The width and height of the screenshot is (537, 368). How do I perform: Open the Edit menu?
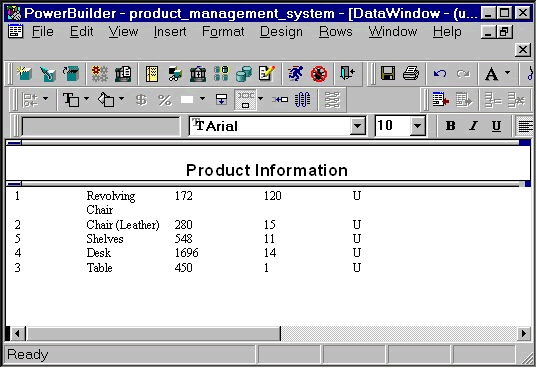click(x=82, y=32)
